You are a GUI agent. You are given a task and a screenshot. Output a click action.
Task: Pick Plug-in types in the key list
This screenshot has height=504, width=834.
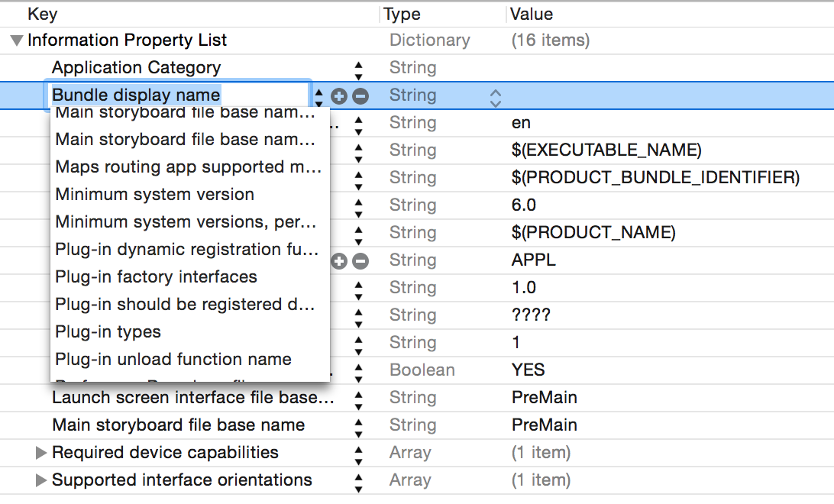coord(108,332)
